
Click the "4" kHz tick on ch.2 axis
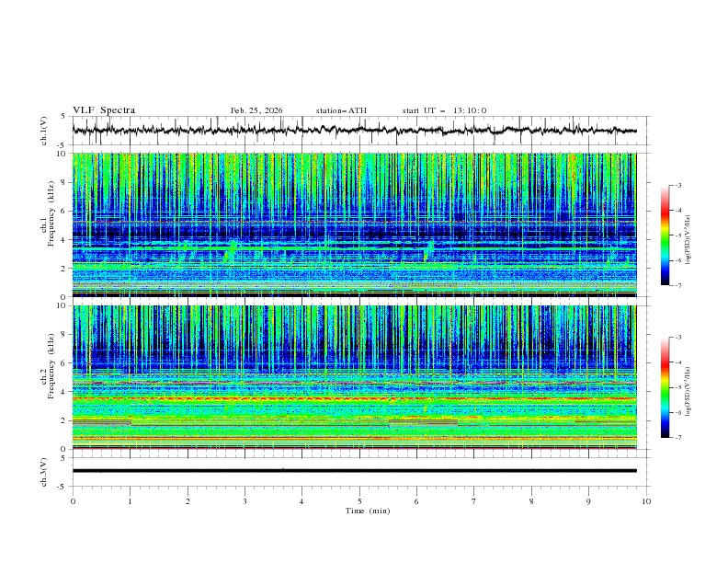64,392
